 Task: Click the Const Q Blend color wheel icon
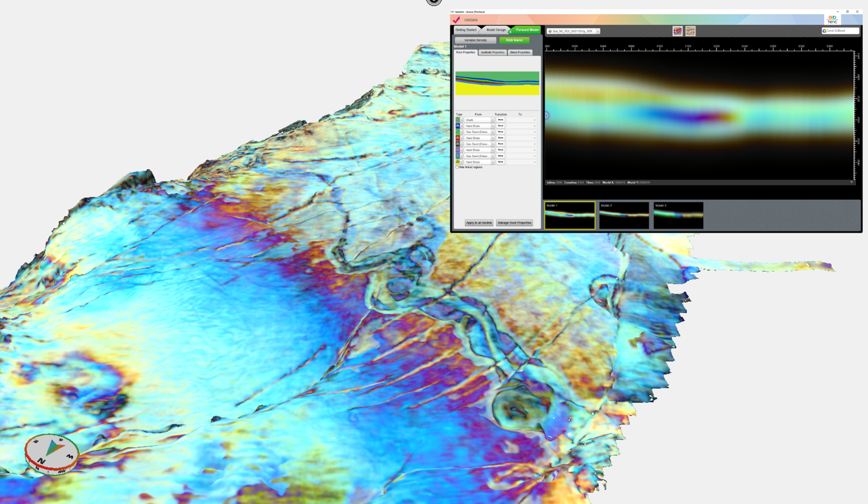click(824, 31)
